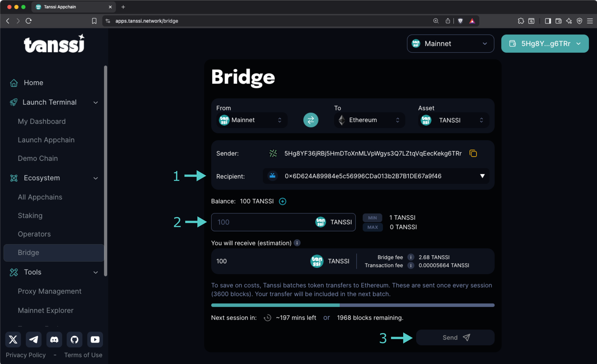This screenshot has height=364, width=597.
Task: Reload the page with refresh icon
Action: [29, 21]
